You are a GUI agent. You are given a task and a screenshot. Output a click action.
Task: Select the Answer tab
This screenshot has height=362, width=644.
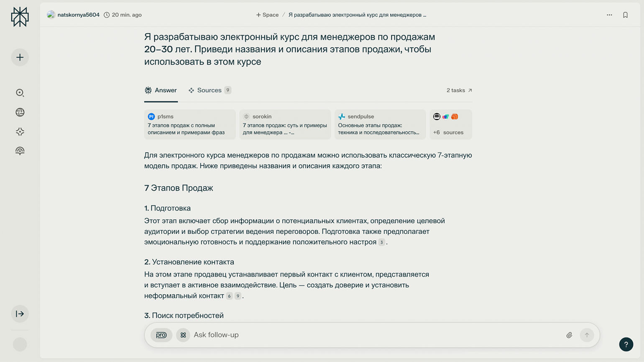point(161,90)
